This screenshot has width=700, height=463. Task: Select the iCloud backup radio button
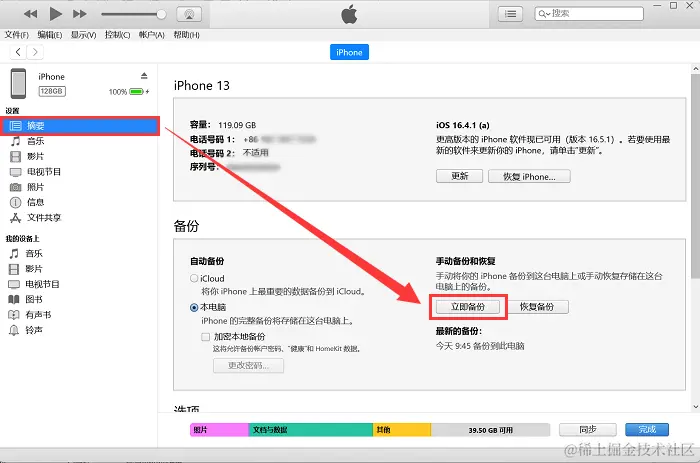click(194, 278)
